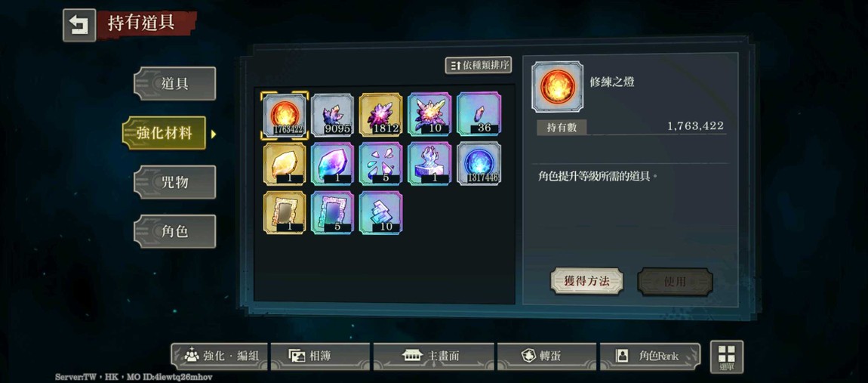The image size is (868, 383).
Task: Select the gold mirror frame item
Action: [284, 212]
